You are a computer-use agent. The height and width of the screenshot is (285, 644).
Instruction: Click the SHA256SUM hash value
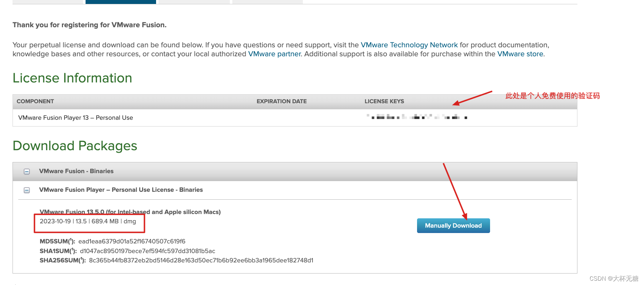[201, 260]
